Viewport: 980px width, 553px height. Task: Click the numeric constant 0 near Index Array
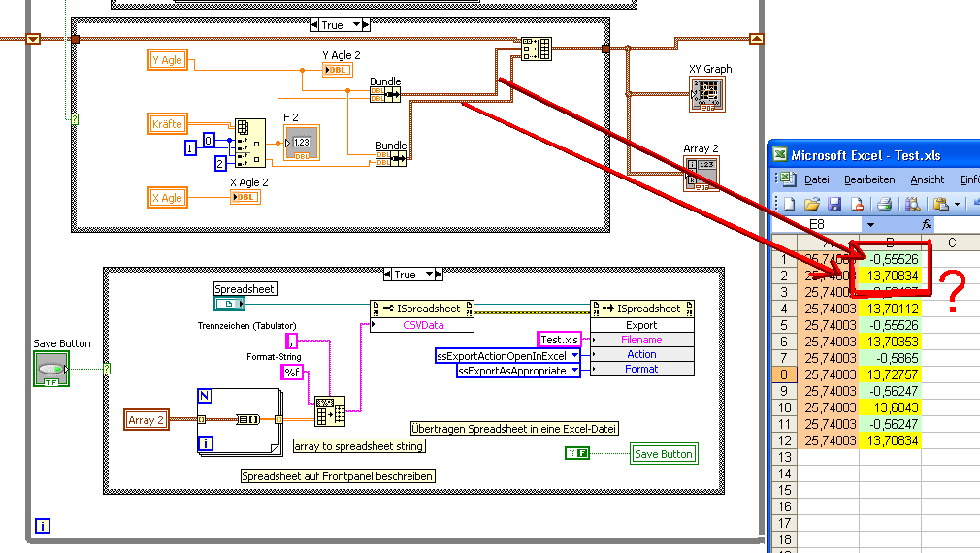pyautogui.click(x=209, y=140)
